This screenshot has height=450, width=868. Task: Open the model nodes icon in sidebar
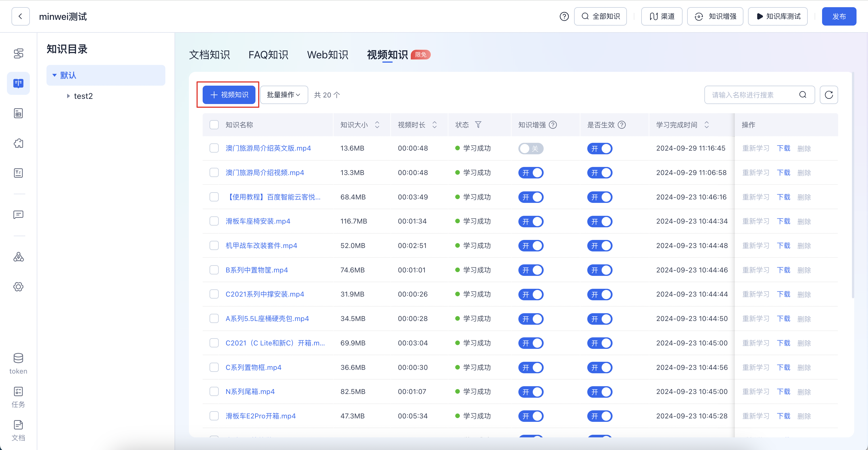click(x=18, y=257)
